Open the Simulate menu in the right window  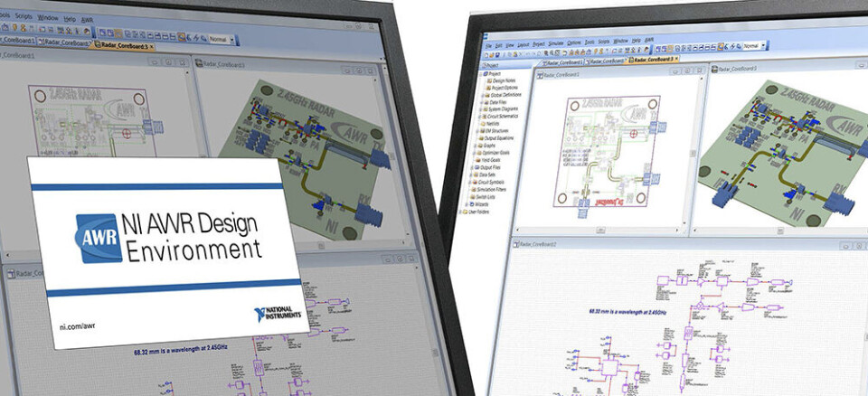click(x=556, y=43)
